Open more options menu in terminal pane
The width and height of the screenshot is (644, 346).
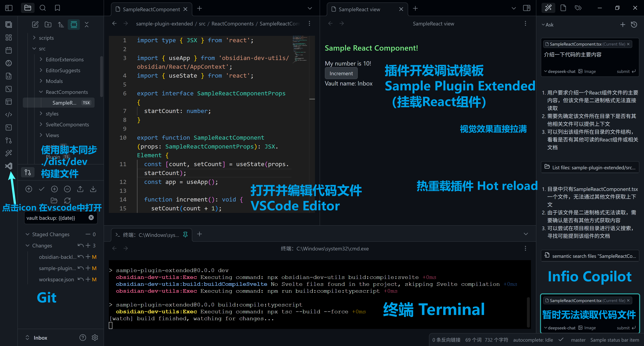click(525, 248)
